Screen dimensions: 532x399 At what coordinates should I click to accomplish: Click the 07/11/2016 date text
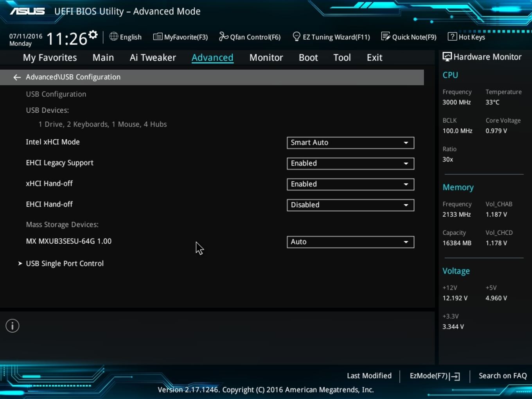point(26,36)
